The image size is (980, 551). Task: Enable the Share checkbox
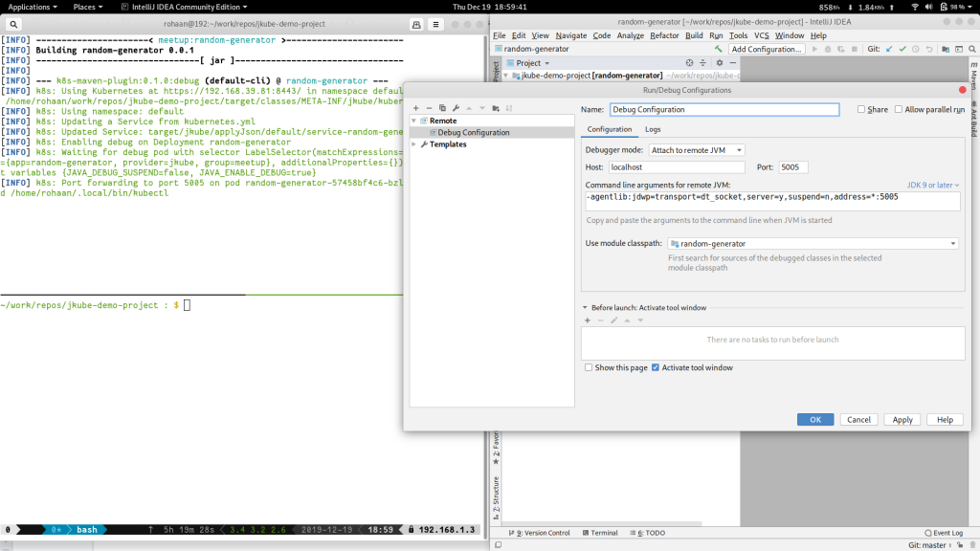[862, 109]
